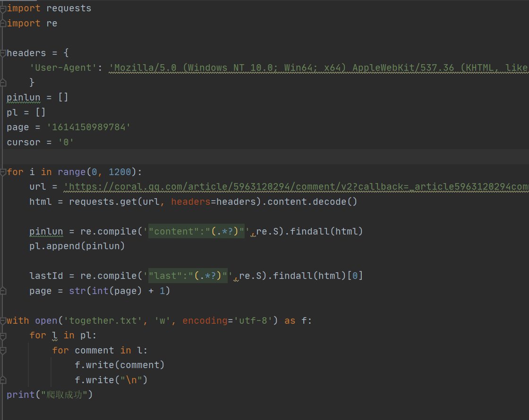
Task: Open the coral.qq.com URL string
Action: point(296,187)
